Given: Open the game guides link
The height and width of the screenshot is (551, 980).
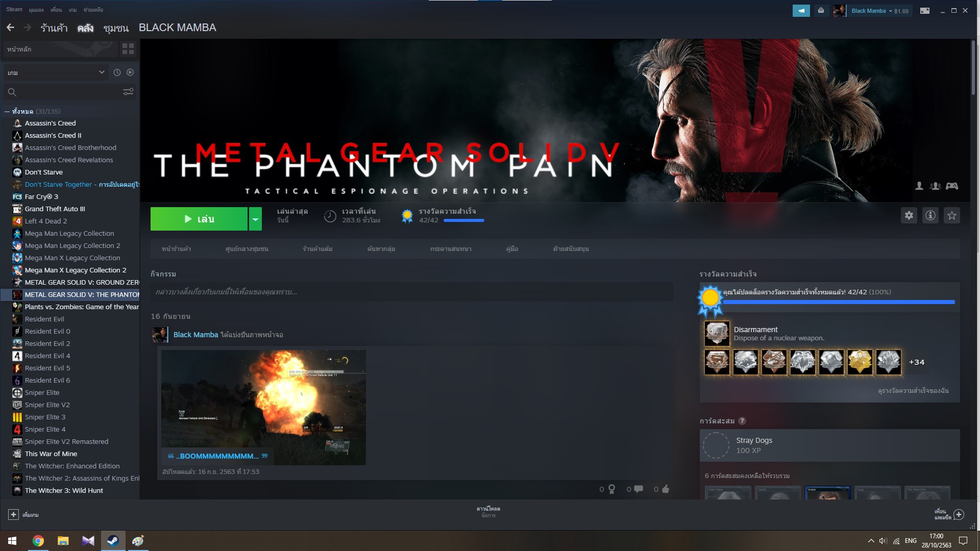Looking at the screenshot, I should [x=512, y=249].
